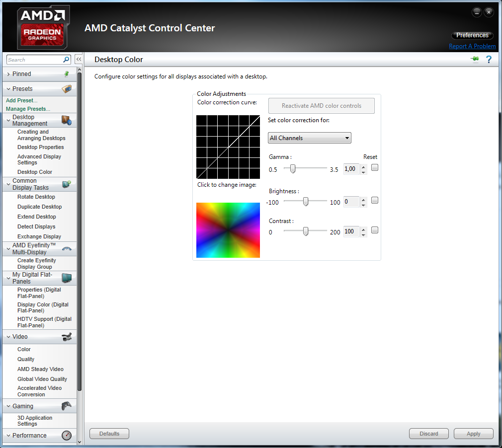
Task: Expand the Pinned section
Action: 8,74
